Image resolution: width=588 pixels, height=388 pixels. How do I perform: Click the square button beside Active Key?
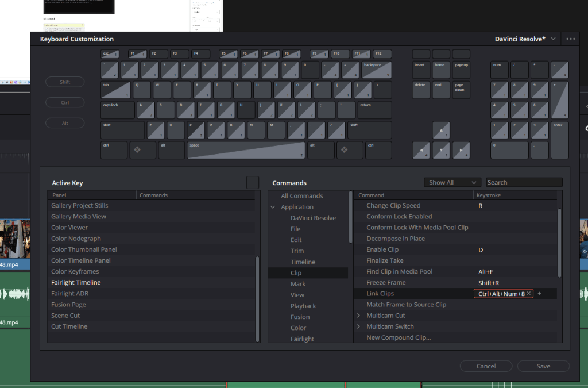point(253,182)
